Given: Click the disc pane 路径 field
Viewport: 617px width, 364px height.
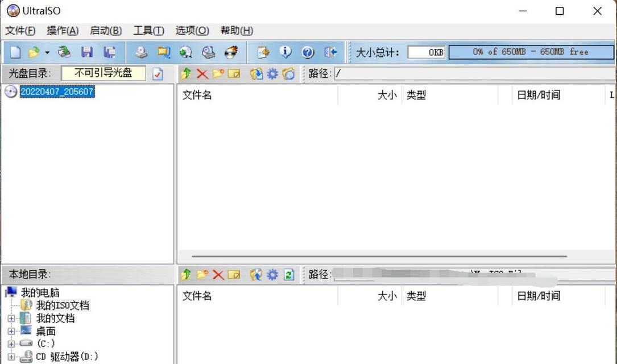Looking at the screenshot, I should (x=475, y=73).
